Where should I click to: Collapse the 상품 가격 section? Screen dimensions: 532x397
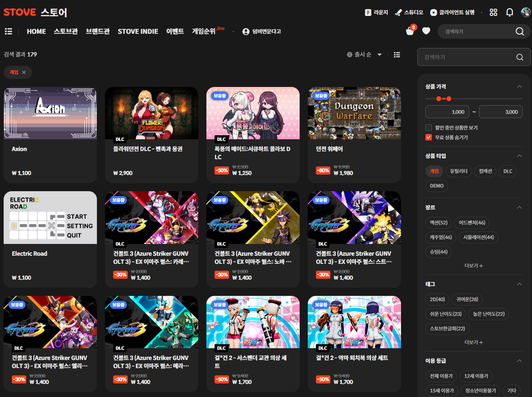pyautogui.click(x=519, y=86)
